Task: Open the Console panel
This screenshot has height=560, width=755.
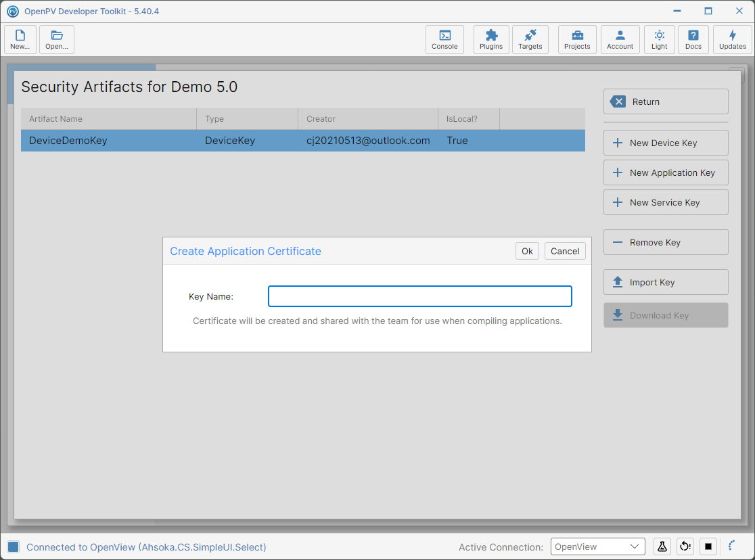Action: click(444, 39)
